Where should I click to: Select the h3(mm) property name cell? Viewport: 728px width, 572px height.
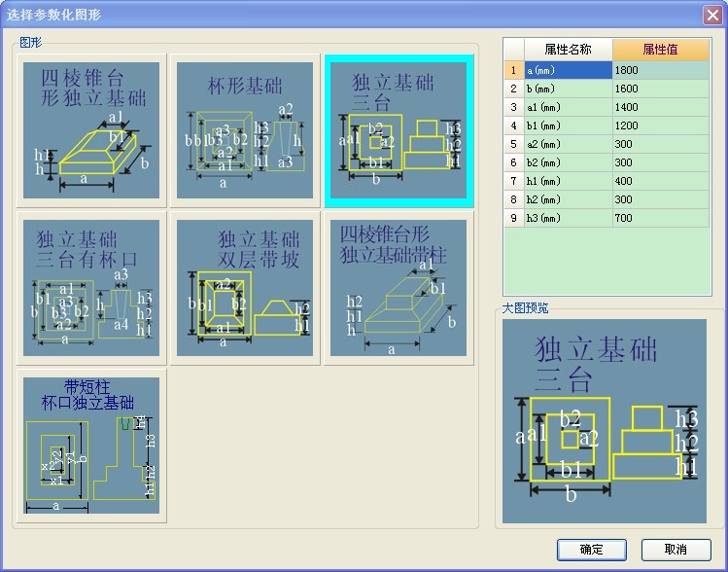(x=569, y=218)
